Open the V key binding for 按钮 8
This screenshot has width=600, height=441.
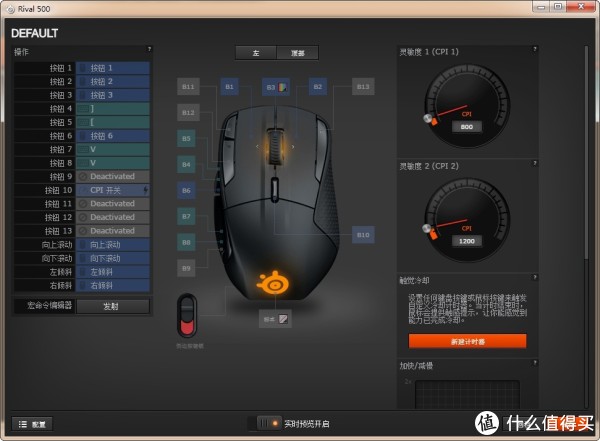click(112, 163)
